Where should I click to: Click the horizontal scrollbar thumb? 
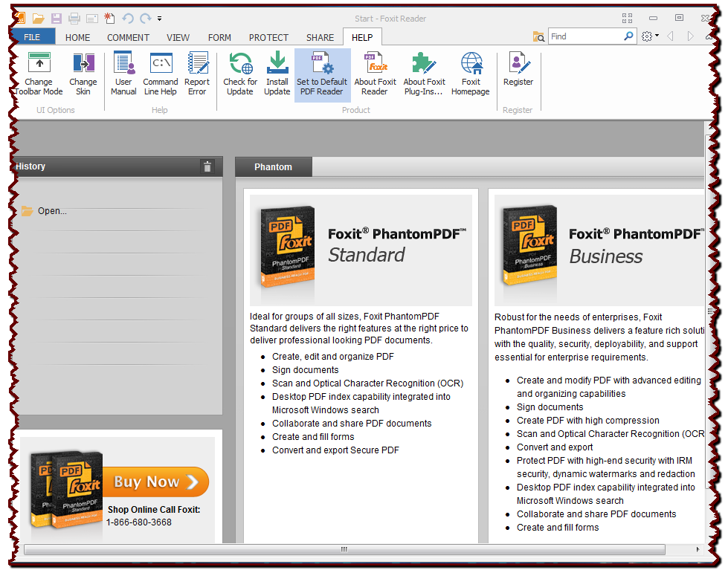click(344, 550)
